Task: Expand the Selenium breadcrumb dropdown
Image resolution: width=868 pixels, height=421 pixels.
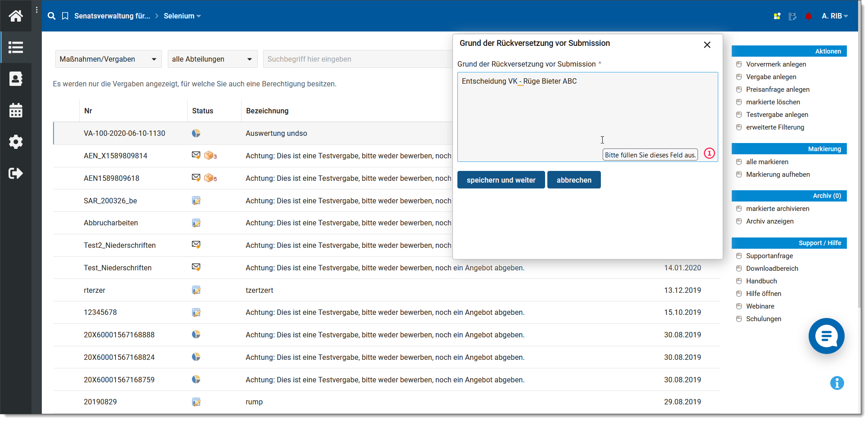Action: tap(182, 16)
